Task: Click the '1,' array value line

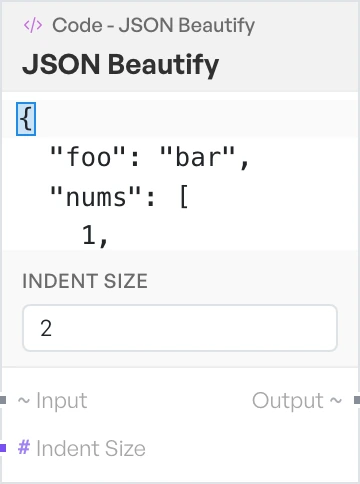Action: tap(95, 236)
